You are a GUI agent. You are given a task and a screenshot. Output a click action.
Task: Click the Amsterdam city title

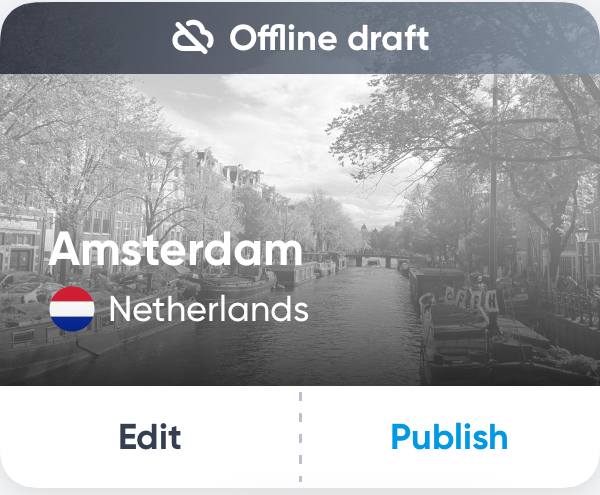176,250
